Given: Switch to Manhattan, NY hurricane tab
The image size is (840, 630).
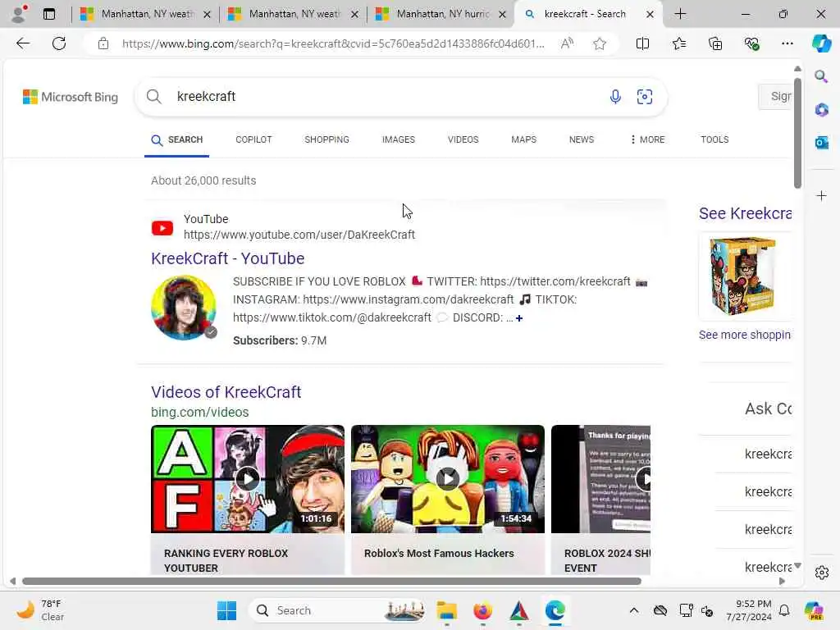Looking at the screenshot, I should click(x=441, y=14).
